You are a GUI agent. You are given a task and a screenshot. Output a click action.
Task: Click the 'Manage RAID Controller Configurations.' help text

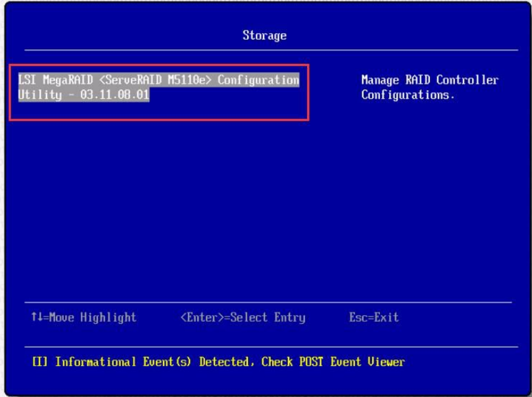point(429,87)
